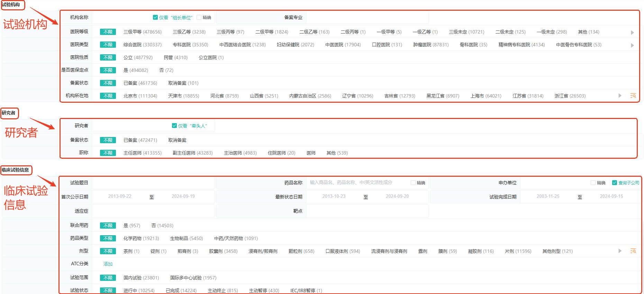Toggle 仅看"牵头人" checkbox
The image size is (644, 294).
[174, 126]
